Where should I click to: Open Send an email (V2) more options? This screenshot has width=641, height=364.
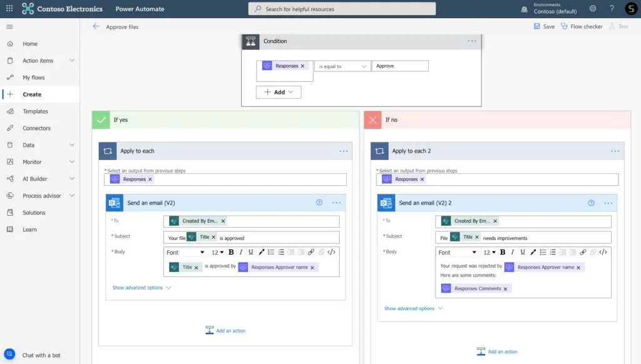tap(336, 203)
